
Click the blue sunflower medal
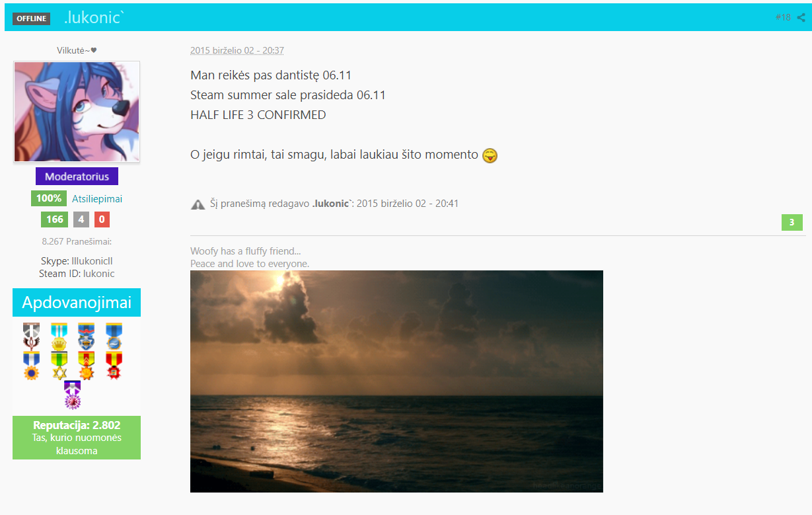pos(31,365)
